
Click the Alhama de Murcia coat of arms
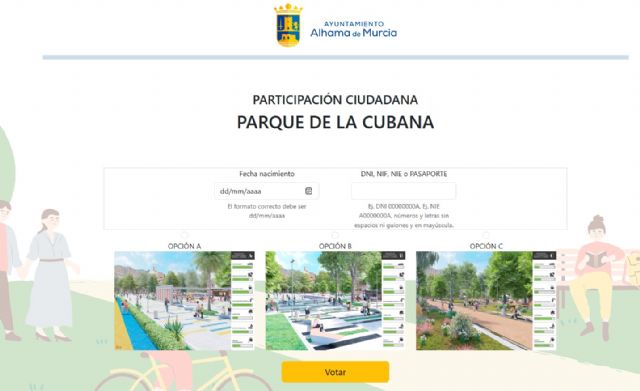288,25
